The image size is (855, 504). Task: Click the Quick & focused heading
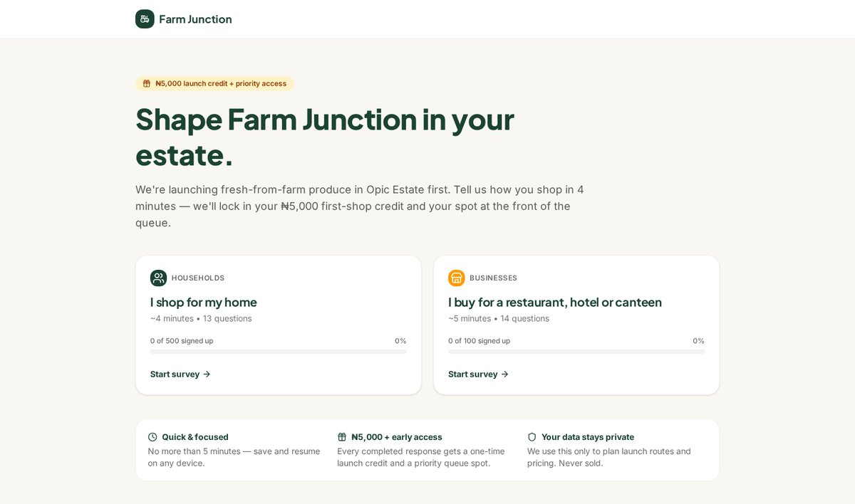click(x=195, y=437)
